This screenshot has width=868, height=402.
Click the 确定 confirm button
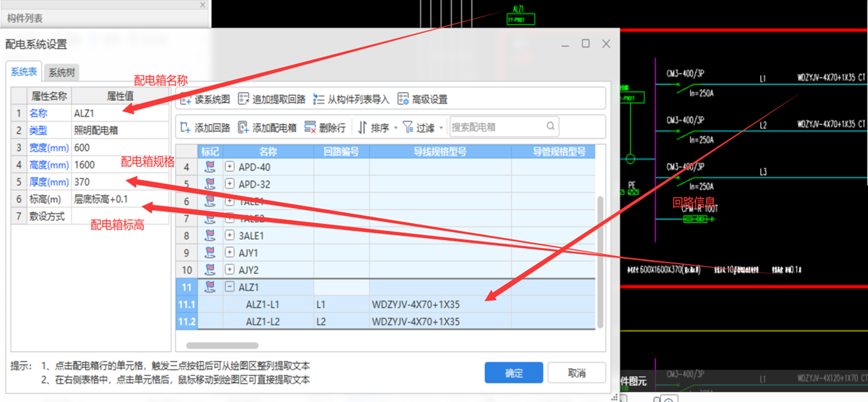click(514, 373)
